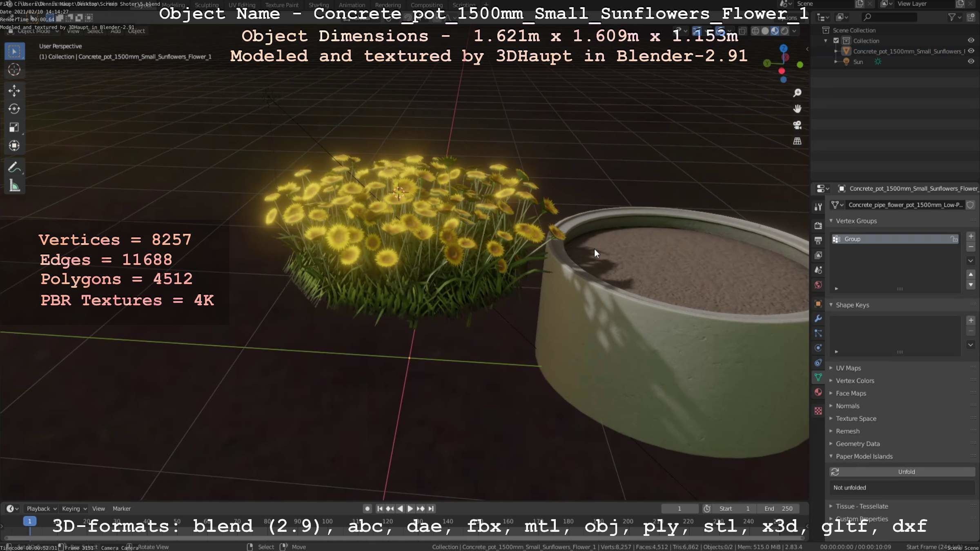Uncheck the Collection exclude checkbox
980x551 pixels.
click(x=836, y=40)
